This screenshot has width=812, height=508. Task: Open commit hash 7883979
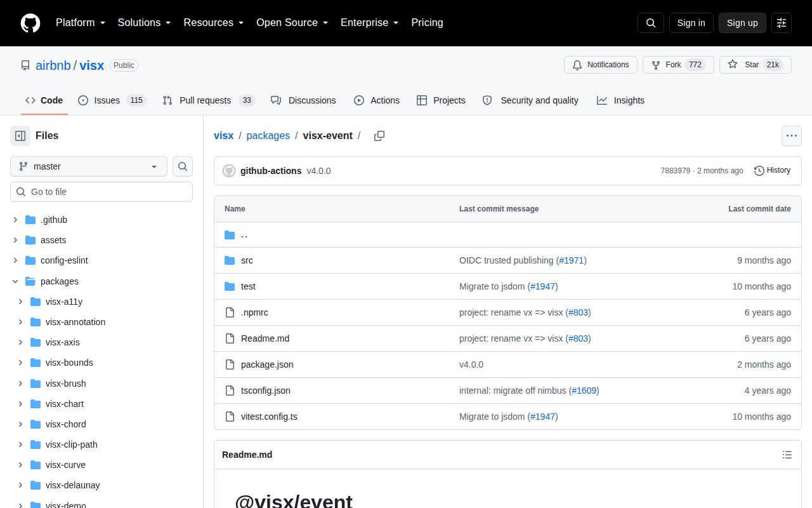click(x=675, y=171)
